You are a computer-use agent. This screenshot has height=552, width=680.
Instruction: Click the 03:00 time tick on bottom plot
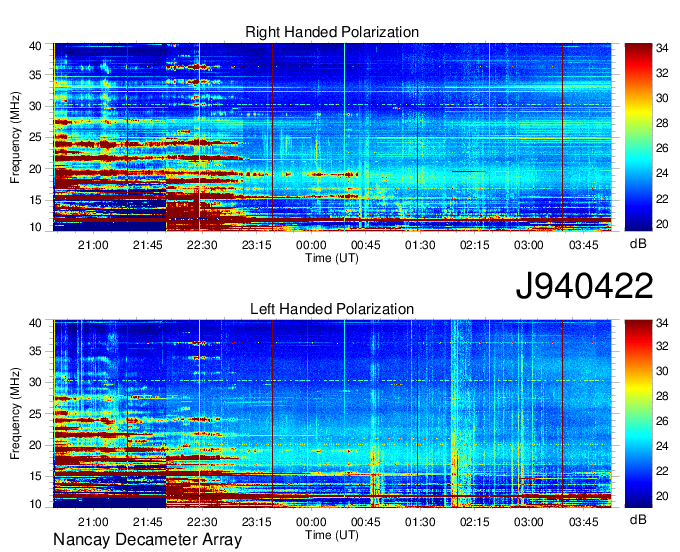point(529,522)
